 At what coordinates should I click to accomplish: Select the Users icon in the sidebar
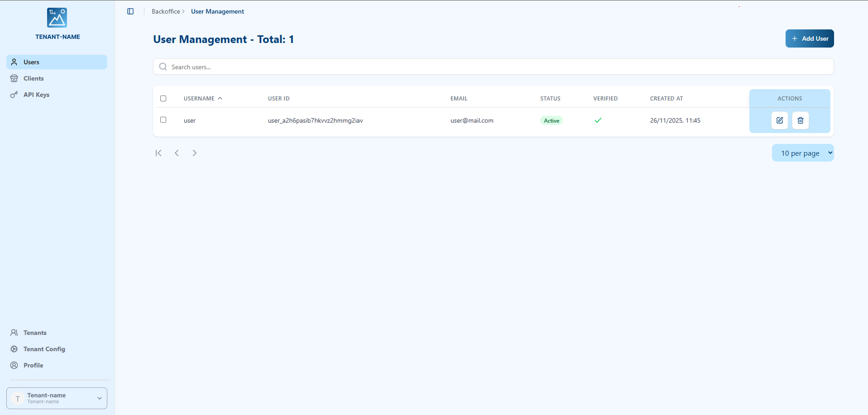(x=14, y=62)
